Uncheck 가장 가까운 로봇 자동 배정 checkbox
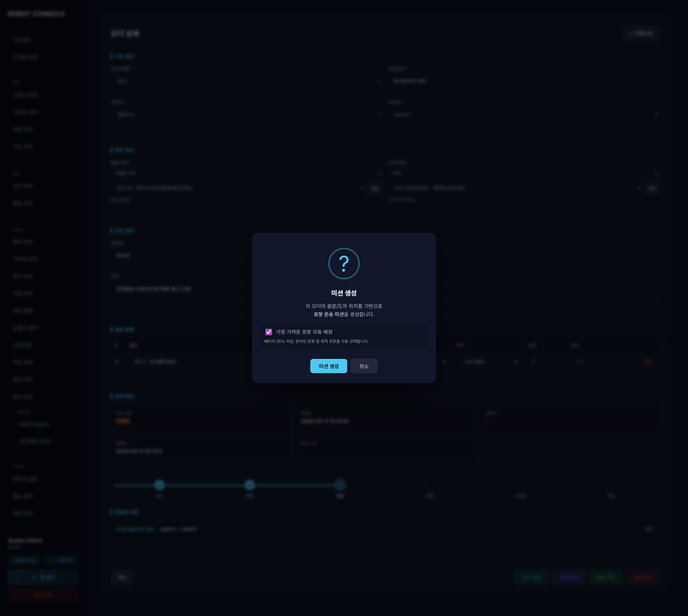The height and width of the screenshot is (616, 688). pos(269,332)
